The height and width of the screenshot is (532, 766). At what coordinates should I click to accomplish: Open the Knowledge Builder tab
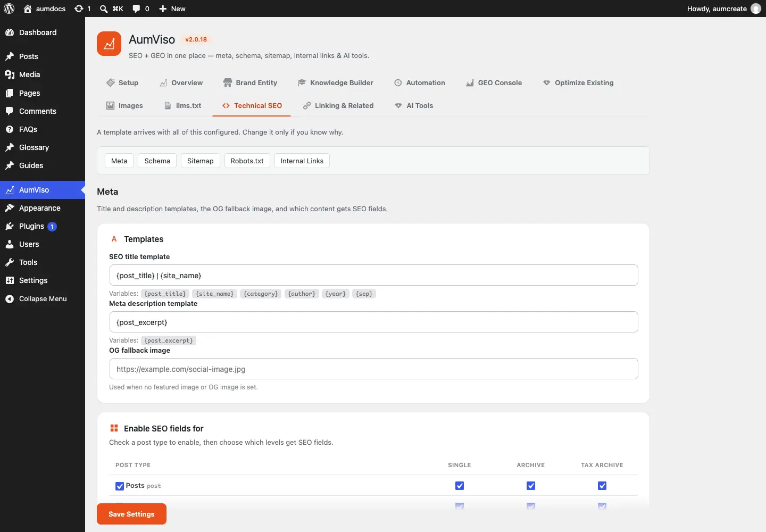pyautogui.click(x=336, y=82)
